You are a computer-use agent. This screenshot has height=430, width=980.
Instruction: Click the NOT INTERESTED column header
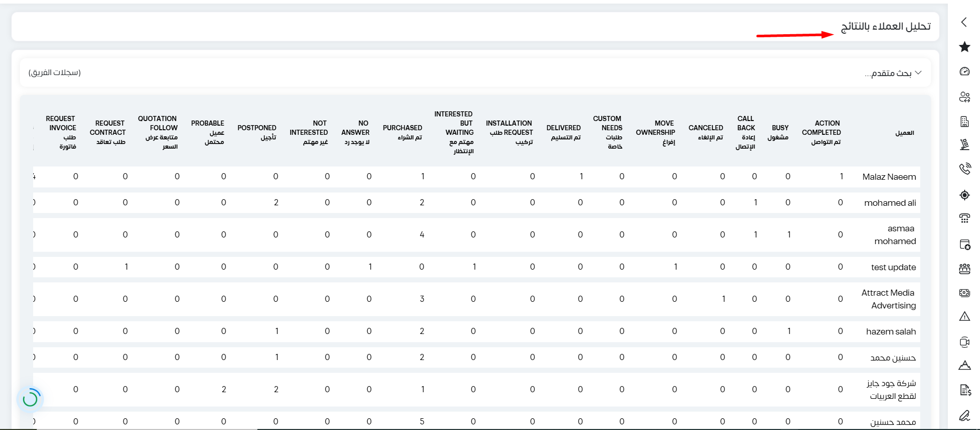tap(308, 132)
